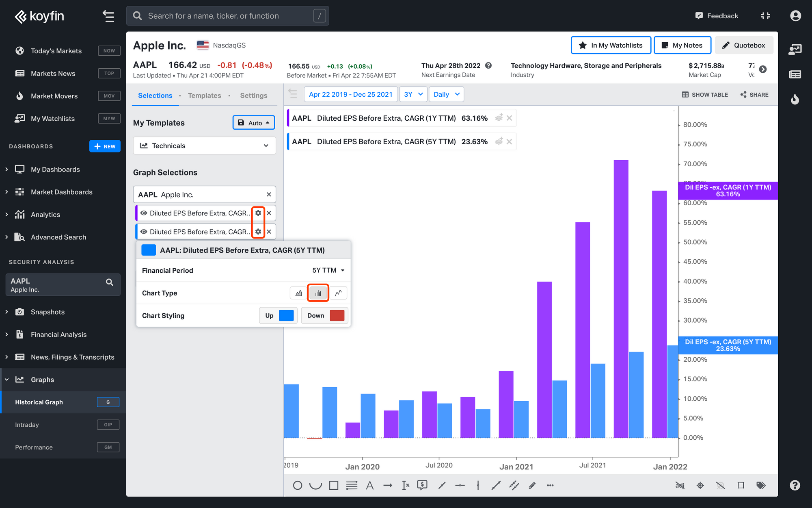Toggle visibility of first Diluted EPS series
Viewport: 812px width, 508px height.
(x=143, y=213)
